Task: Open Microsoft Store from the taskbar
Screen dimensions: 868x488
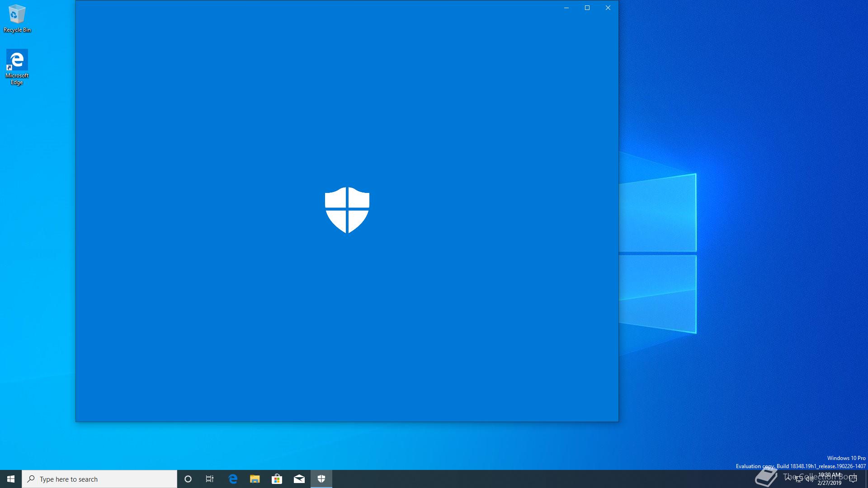Action: 277,479
